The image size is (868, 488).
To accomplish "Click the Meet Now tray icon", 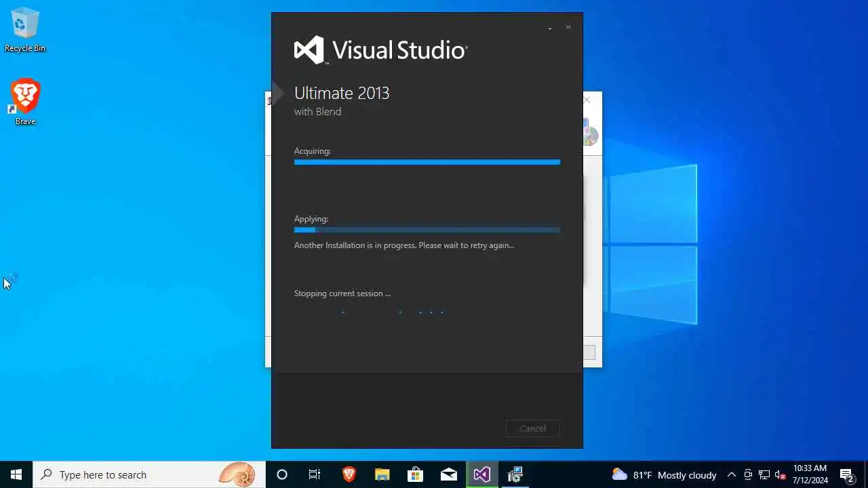I will point(748,474).
